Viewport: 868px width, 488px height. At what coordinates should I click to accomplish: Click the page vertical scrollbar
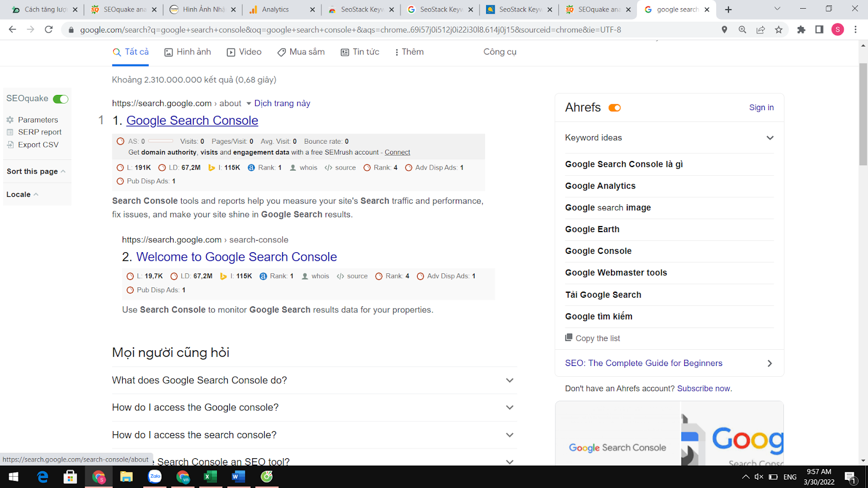pyautogui.click(x=863, y=114)
